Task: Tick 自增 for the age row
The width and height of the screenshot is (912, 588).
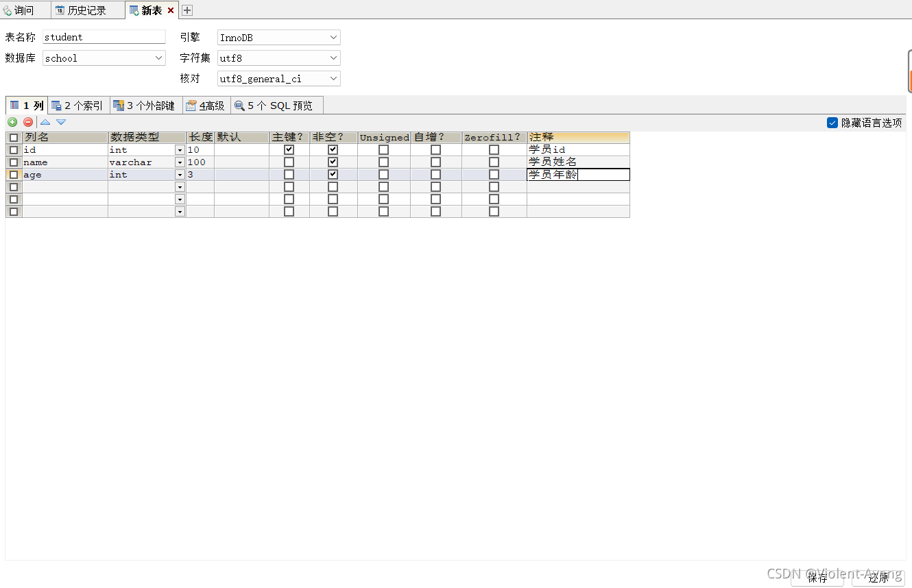Action: 435,174
